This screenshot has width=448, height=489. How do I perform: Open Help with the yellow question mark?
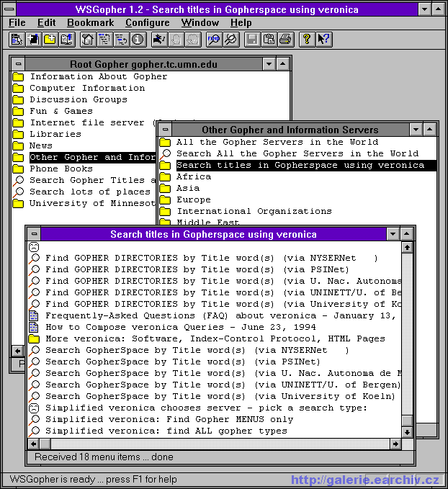[x=307, y=40]
